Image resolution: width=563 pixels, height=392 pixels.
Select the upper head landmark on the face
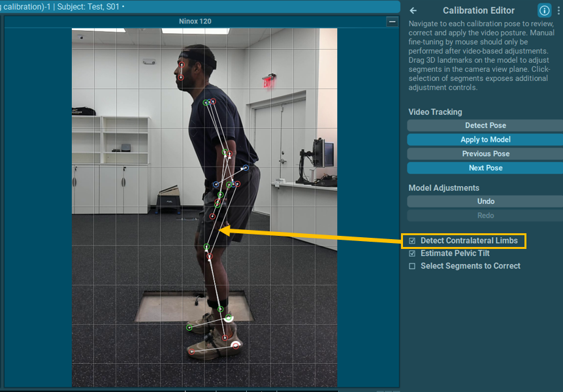click(x=182, y=65)
